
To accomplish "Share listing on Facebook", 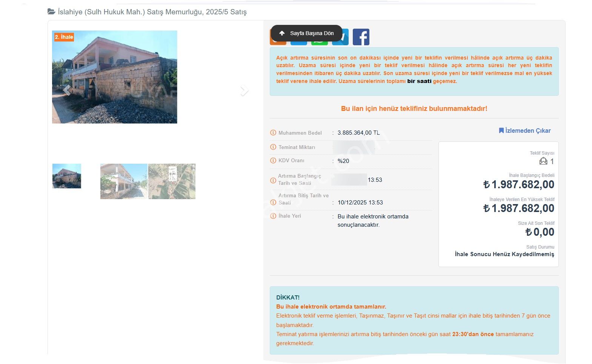I will (361, 37).
